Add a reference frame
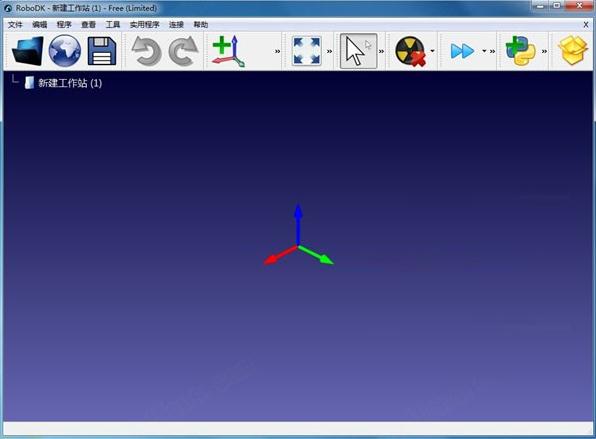The height and width of the screenshot is (439, 596). [229, 51]
